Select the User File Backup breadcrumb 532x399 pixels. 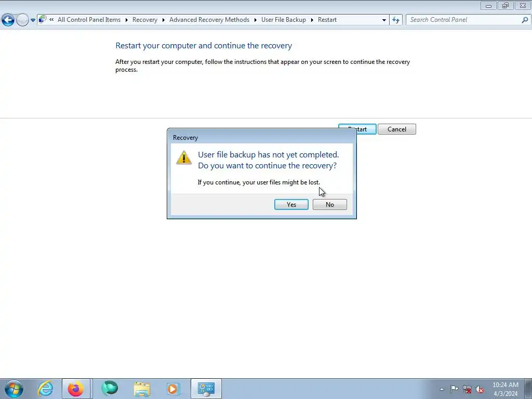[x=284, y=20]
